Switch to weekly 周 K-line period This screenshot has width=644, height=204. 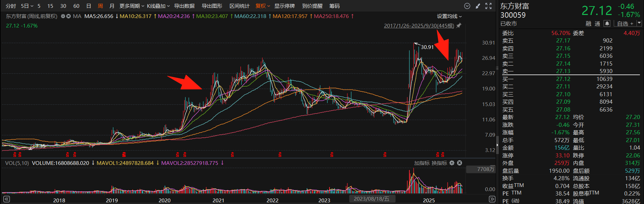click(x=100, y=6)
